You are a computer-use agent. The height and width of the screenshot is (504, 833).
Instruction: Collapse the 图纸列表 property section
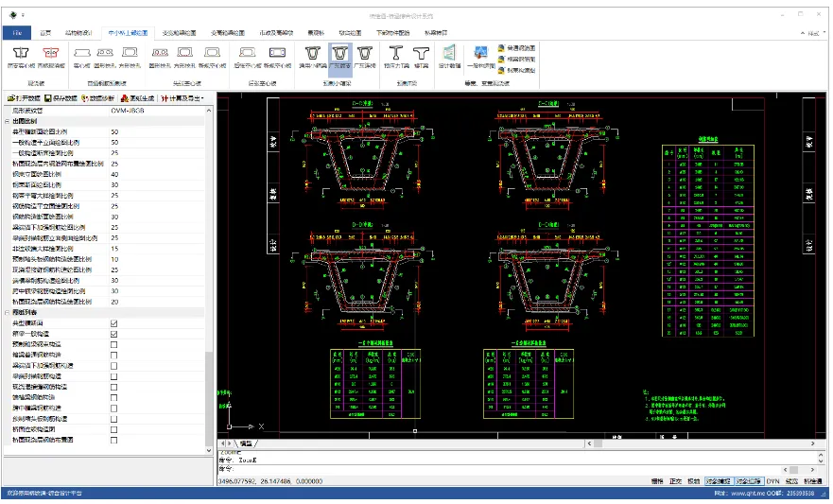pos(6,312)
